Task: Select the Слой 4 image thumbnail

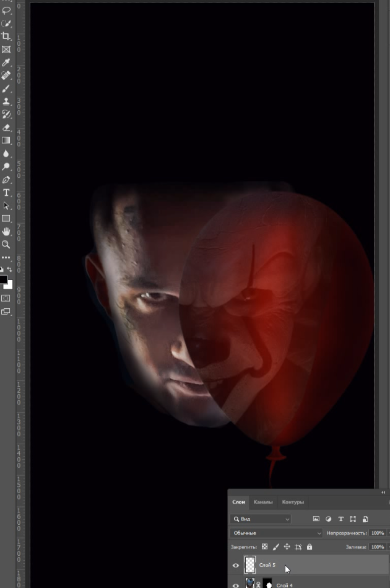Action: tap(250, 583)
